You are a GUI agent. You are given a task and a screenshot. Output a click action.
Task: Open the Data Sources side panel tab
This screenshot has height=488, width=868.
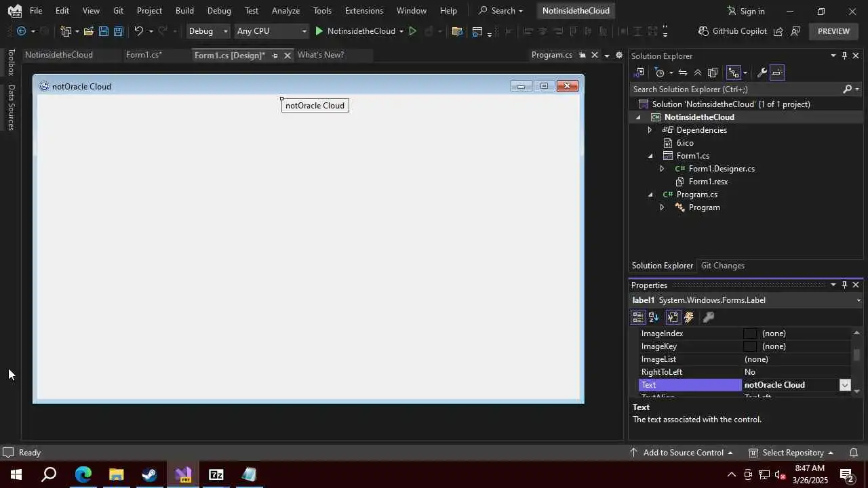(x=11, y=107)
